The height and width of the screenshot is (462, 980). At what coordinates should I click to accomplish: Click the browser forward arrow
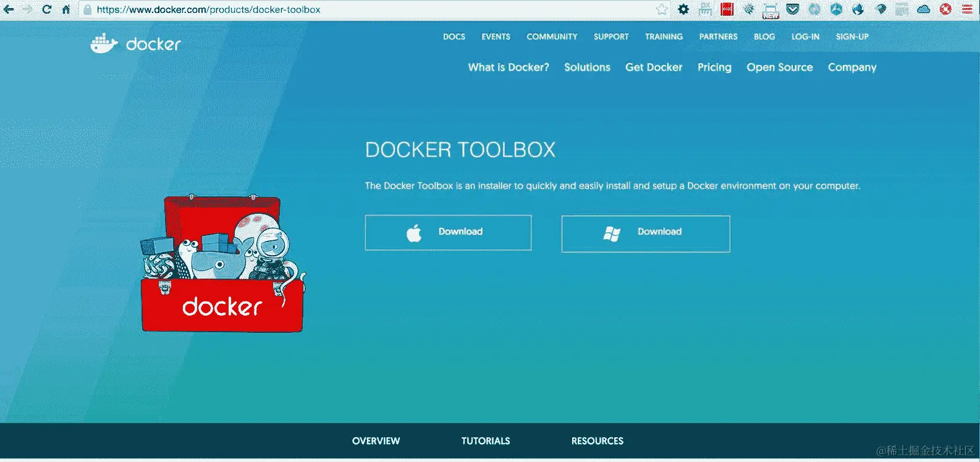[x=28, y=9]
